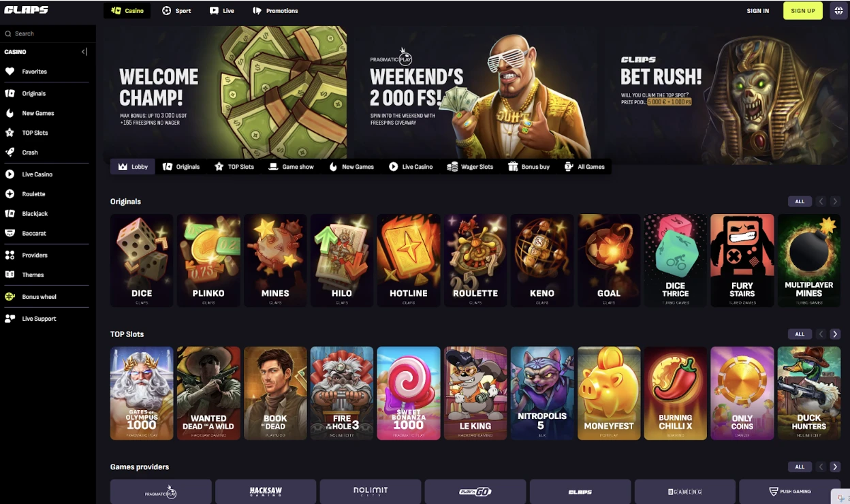This screenshot has height=504, width=850.
Task: Select the Providers icon in sidebar
Action: (x=10, y=255)
